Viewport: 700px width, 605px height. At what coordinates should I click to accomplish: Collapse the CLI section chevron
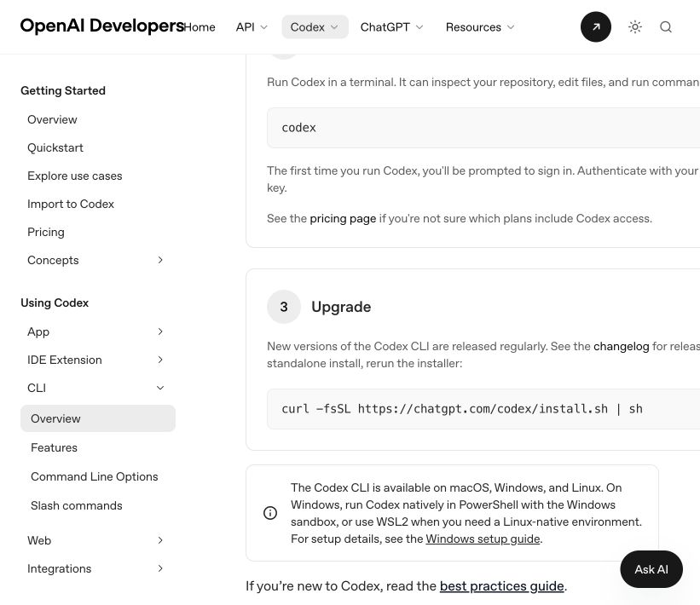point(160,388)
